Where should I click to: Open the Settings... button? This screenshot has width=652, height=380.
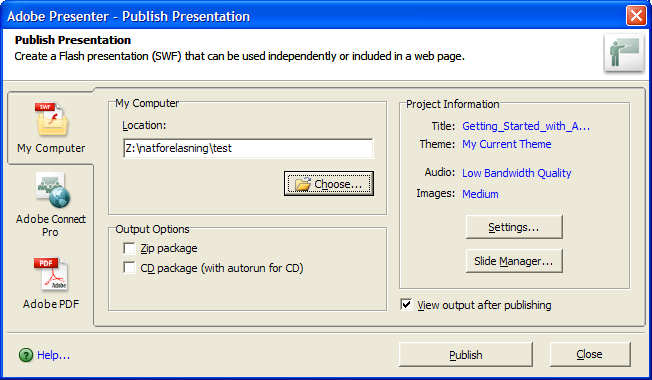[514, 227]
